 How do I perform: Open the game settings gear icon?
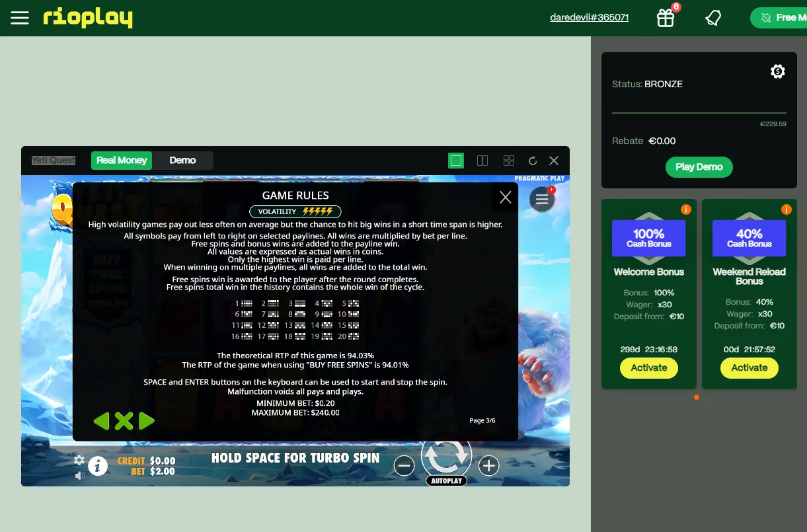click(x=79, y=460)
